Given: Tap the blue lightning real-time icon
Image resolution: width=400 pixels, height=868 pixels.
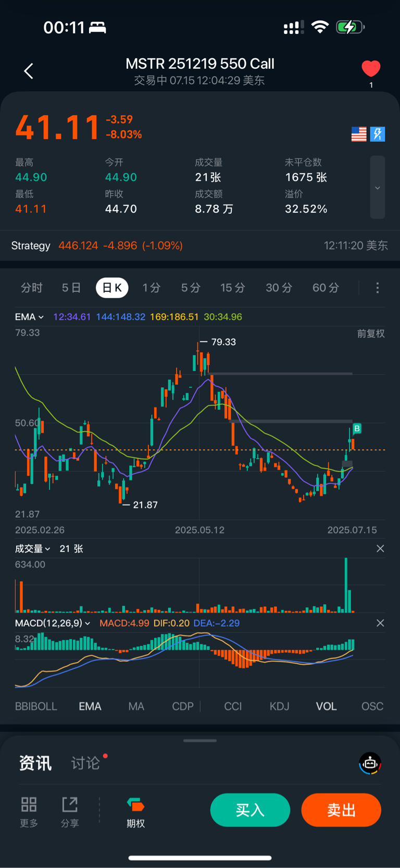Looking at the screenshot, I should pos(378,135).
